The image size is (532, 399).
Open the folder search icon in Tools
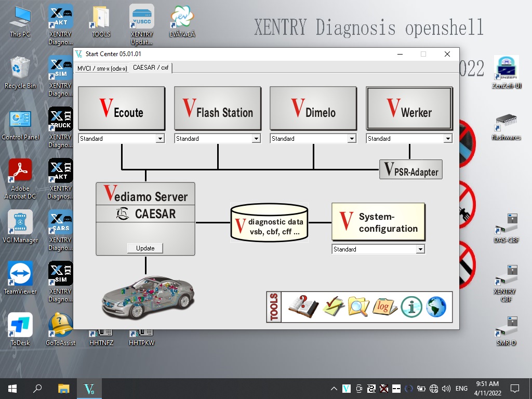358,307
